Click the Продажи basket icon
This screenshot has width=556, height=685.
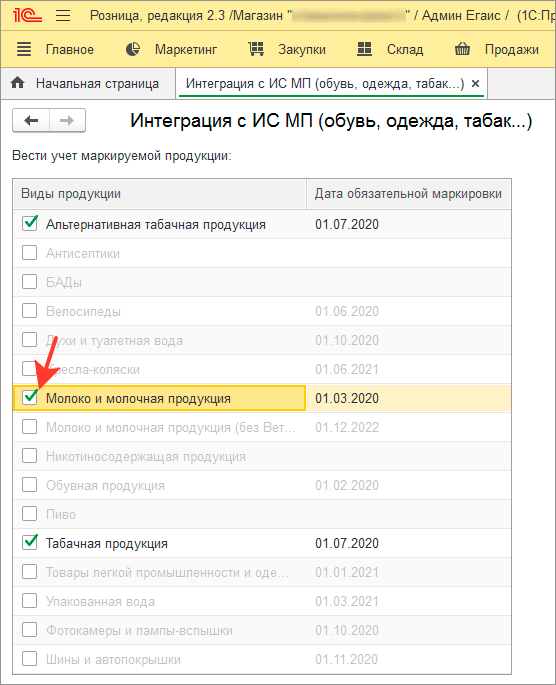point(463,49)
